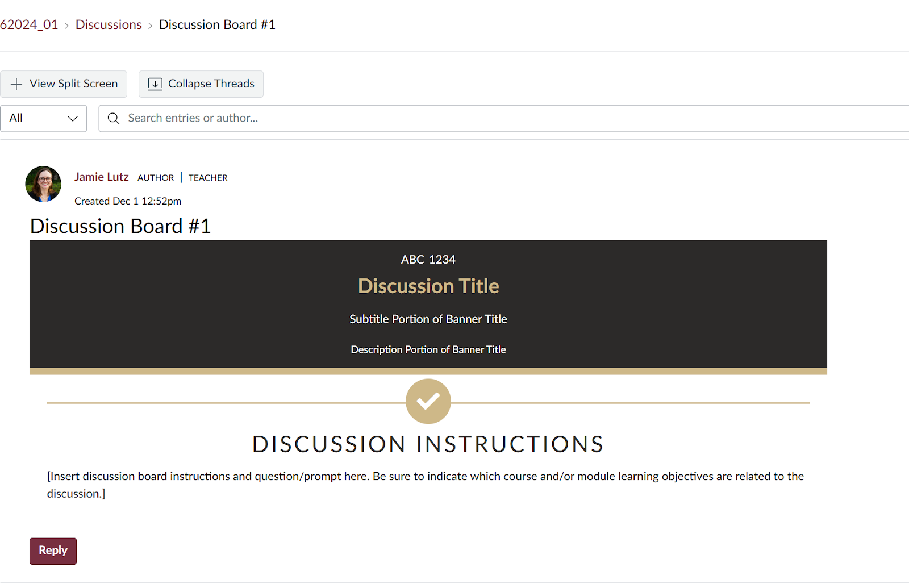Click the 'Insert discussion board instructions' paragraph
Image resolution: width=909 pixels, height=588 pixels.
[426, 485]
